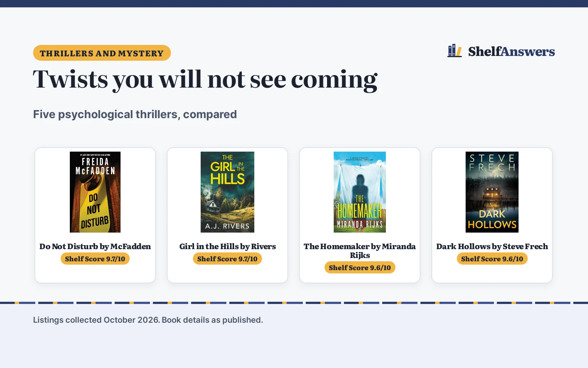Click the headline Twists you will not see coming
This screenshot has width=588, height=368.
point(205,79)
